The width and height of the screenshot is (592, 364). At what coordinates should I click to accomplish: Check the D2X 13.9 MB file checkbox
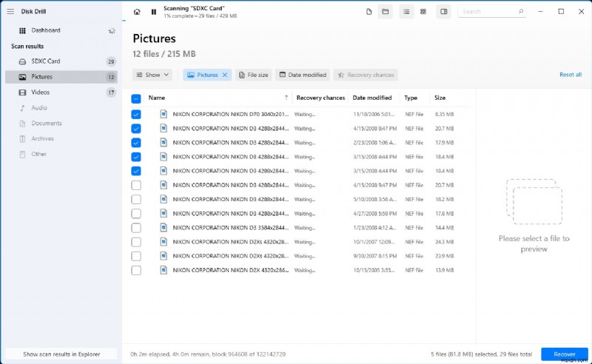(136, 270)
